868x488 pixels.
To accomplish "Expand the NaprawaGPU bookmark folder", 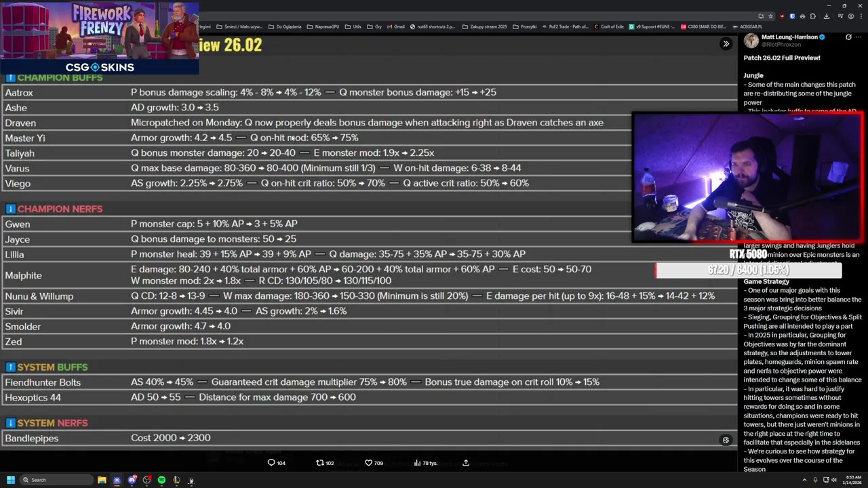I will 323,27.
